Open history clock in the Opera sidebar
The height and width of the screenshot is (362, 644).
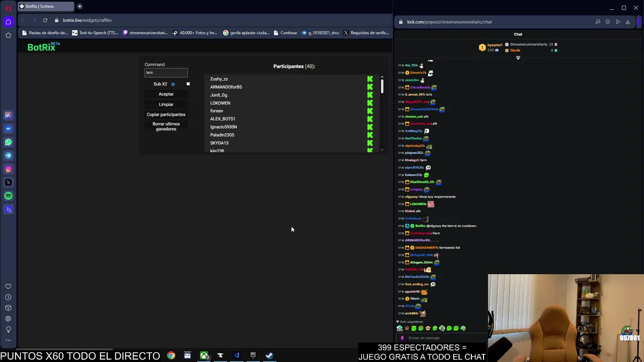[x=8, y=297]
